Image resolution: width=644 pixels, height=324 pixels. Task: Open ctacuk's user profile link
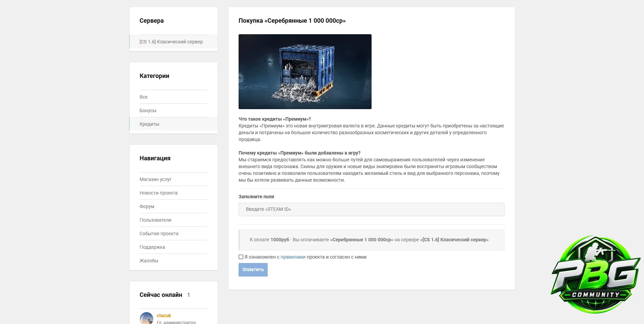click(x=164, y=316)
